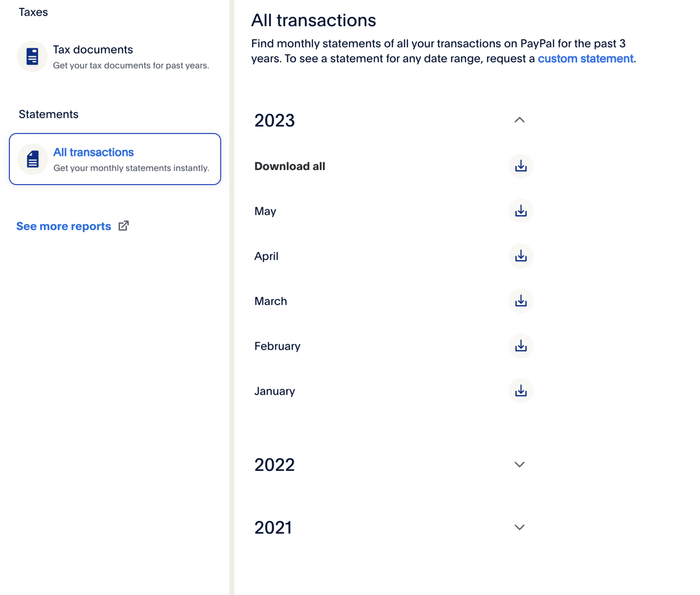Download the March statement
Image resolution: width=700 pixels, height=595 pixels.
(x=521, y=301)
